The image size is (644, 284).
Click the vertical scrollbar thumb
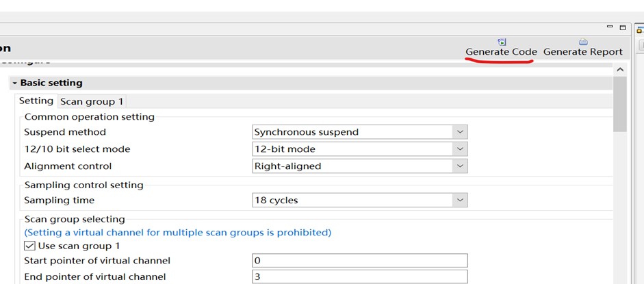[620, 104]
